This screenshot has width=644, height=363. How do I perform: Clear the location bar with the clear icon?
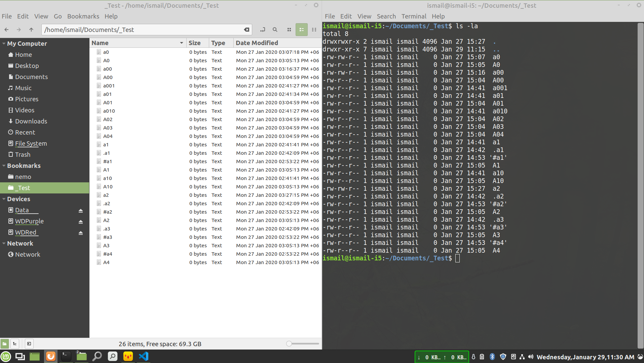[x=247, y=30]
